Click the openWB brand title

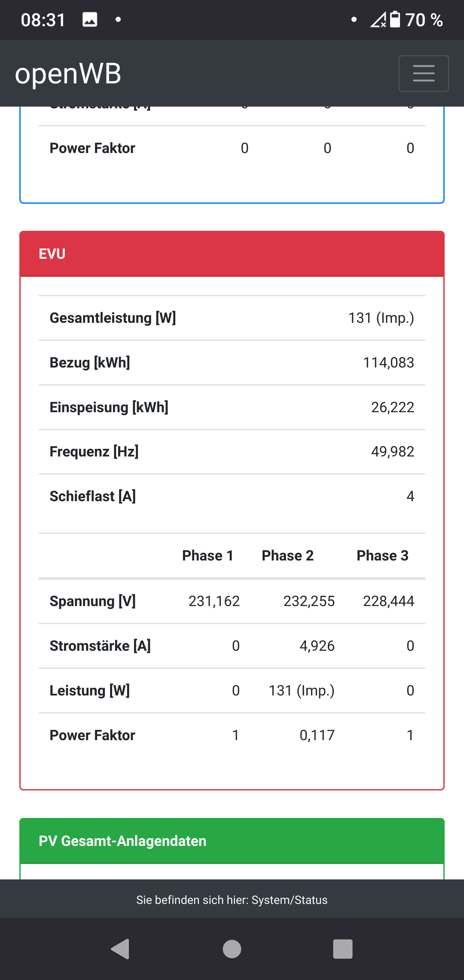tap(68, 73)
